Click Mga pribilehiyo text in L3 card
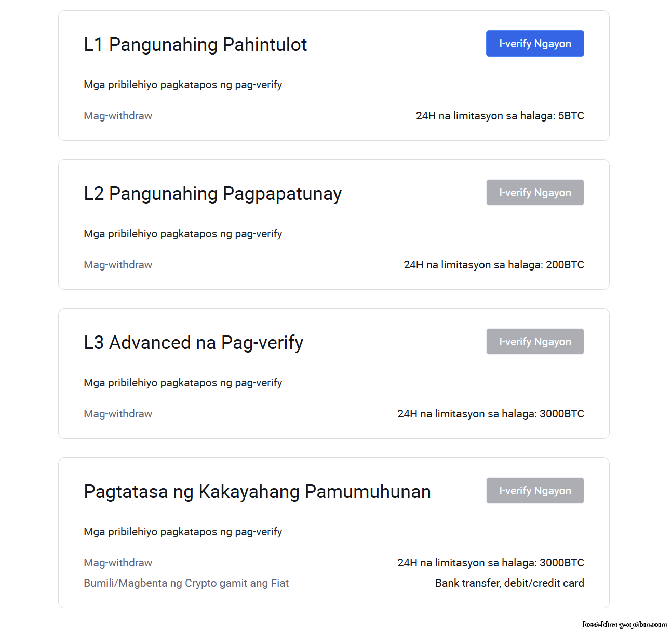Image resolution: width=672 pixels, height=634 pixels. (183, 383)
